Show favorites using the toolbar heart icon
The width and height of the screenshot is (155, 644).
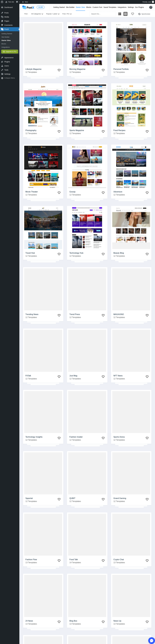tap(133, 14)
